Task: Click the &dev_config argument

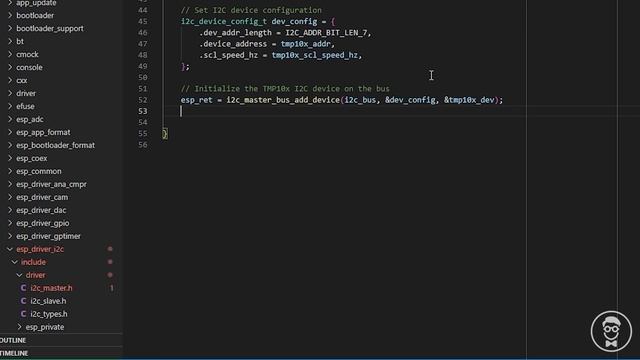Action: pos(410,100)
